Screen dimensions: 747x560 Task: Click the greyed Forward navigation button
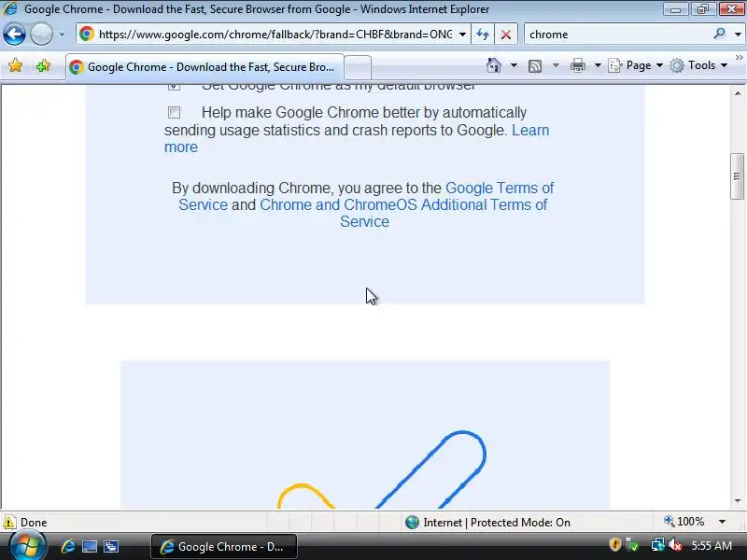tap(41, 35)
